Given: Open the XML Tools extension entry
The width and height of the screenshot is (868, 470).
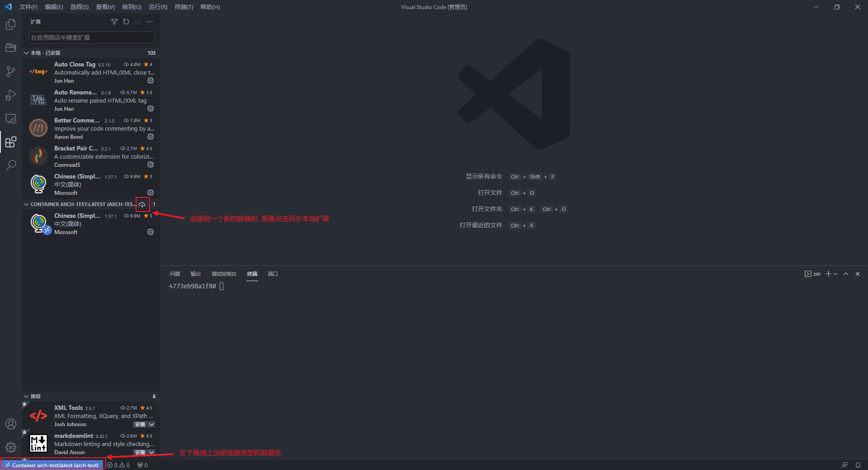Looking at the screenshot, I should (91, 416).
